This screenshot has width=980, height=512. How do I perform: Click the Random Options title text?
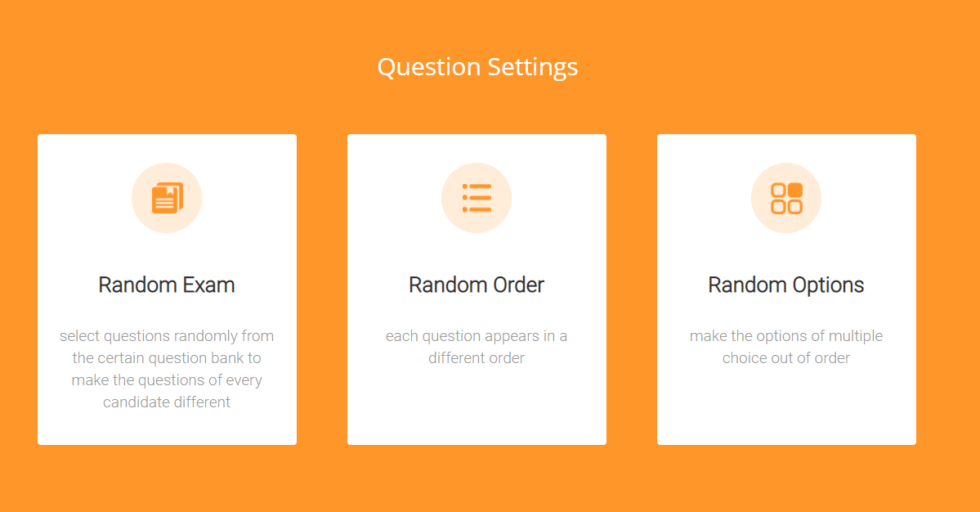coord(786,285)
